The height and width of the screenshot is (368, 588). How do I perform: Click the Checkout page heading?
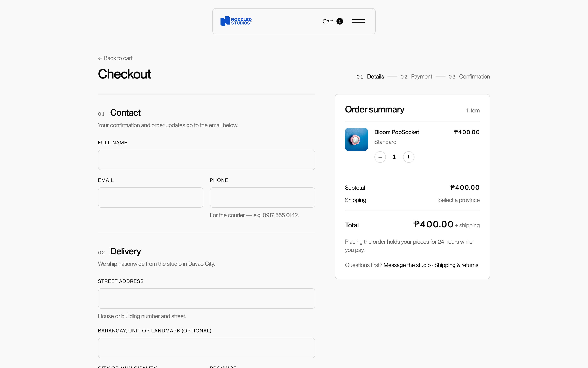(124, 74)
